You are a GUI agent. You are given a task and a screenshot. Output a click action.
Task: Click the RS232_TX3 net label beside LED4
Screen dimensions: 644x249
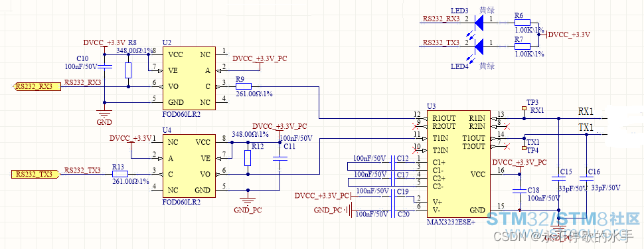(441, 42)
